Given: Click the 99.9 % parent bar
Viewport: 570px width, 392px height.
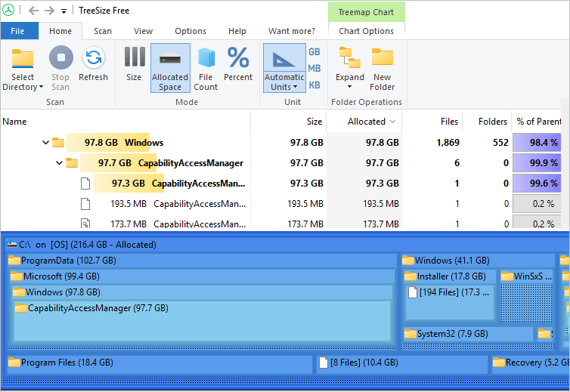Looking at the screenshot, I should (x=537, y=162).
